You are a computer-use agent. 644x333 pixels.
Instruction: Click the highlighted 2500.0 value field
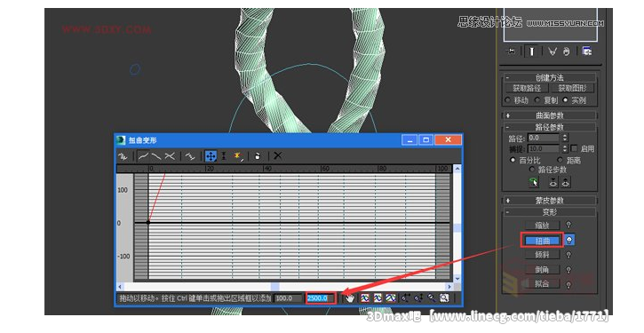[x=321, y=298]
